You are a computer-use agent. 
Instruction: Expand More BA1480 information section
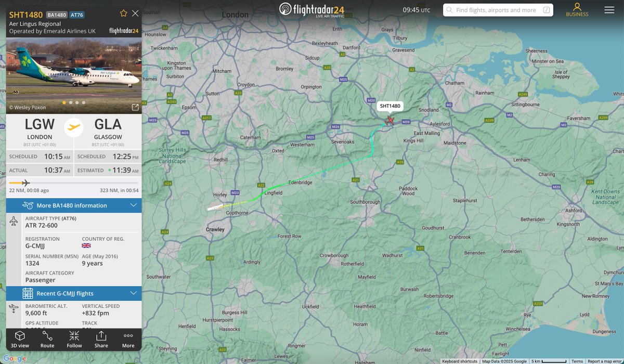[74, 205]
